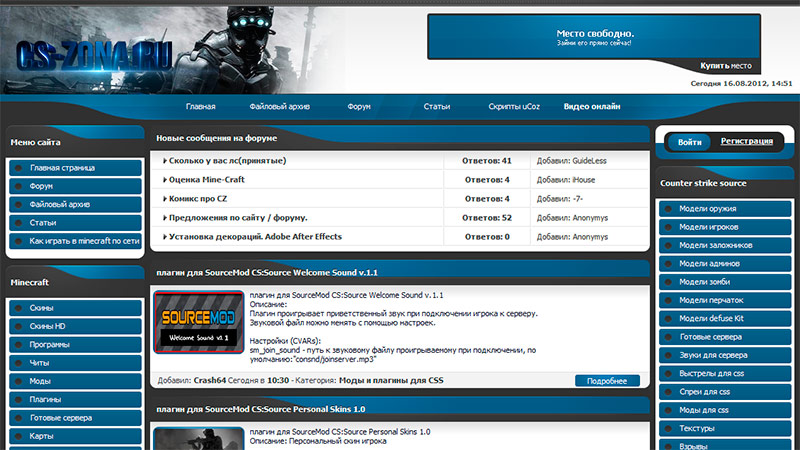Open thread Предложения по сайту / форуму

click(x=238, y=218)
